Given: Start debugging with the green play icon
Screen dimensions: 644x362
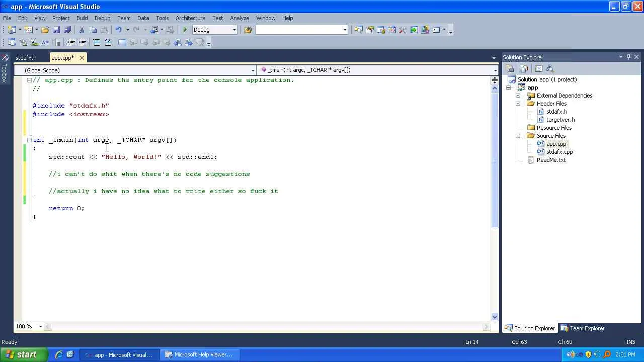Looking at the screenshot, I should [x=185, y=30].
